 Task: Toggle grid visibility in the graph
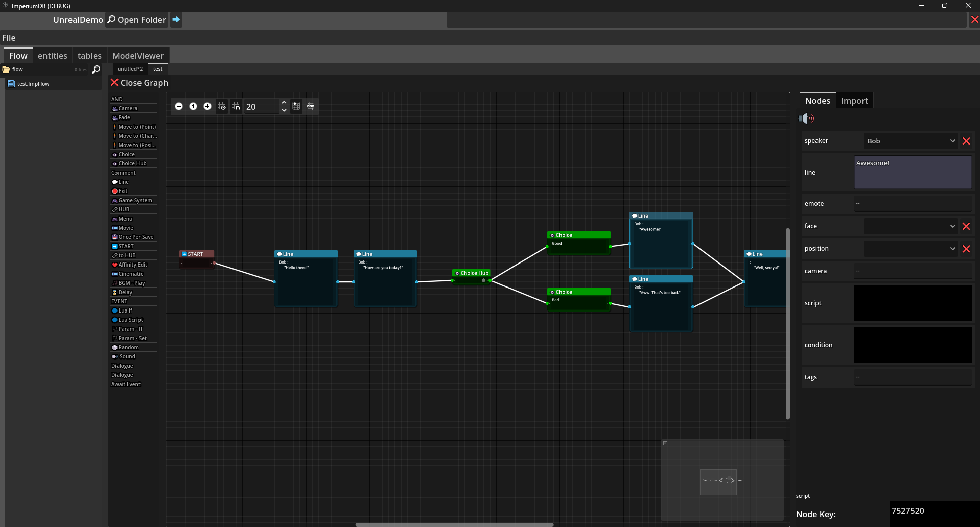222,106
